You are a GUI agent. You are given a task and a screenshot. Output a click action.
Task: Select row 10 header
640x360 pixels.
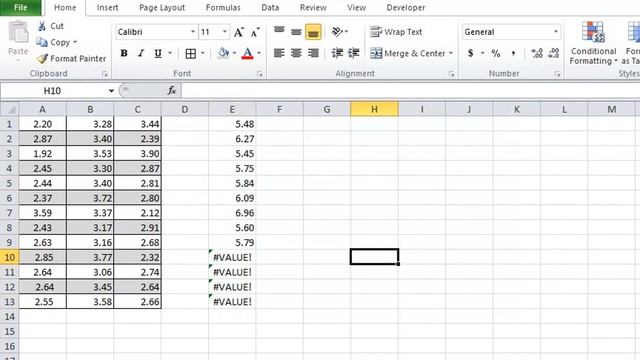(x=9, y=257)
